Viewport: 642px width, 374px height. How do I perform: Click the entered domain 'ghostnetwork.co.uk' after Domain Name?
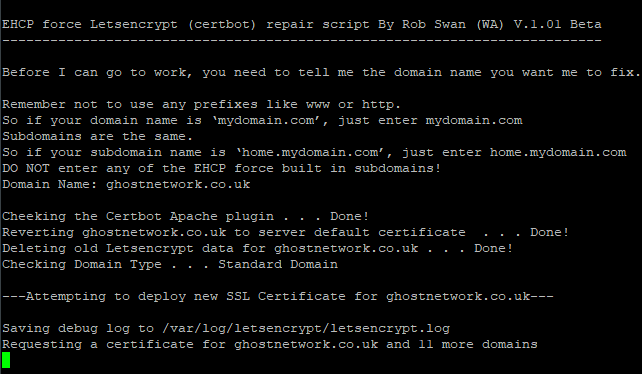point(178,184)
